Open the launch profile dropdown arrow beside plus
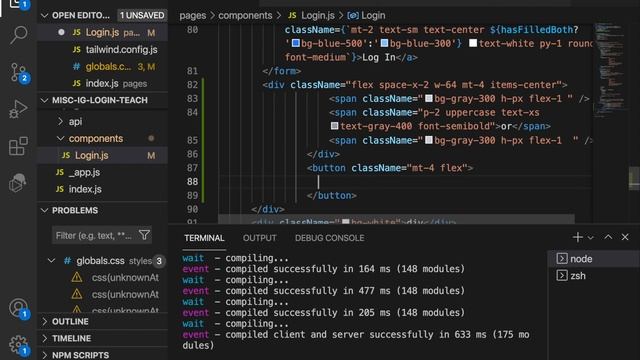This screenshot has height=360, width=640. pyautogui.click(x=591, y=238)
